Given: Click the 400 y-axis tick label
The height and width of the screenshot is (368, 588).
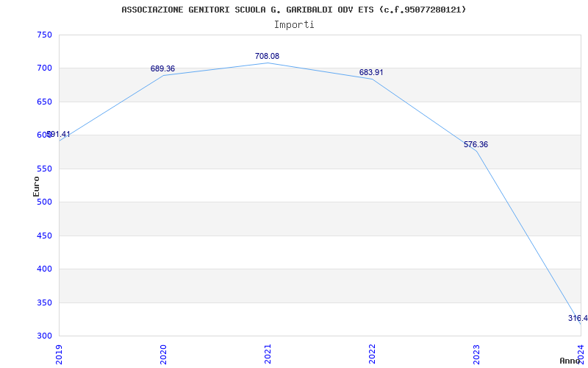Looking at the screenshot, I should (44, 269).
